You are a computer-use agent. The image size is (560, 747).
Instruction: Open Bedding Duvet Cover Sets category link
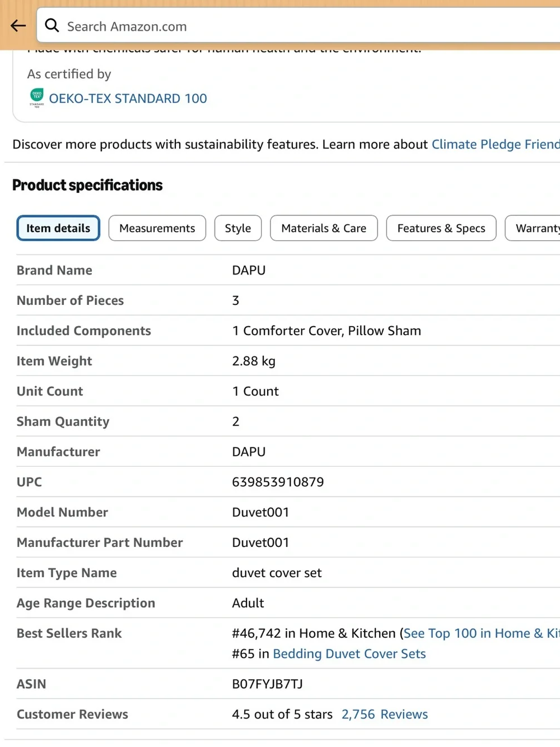pos(349,654)
